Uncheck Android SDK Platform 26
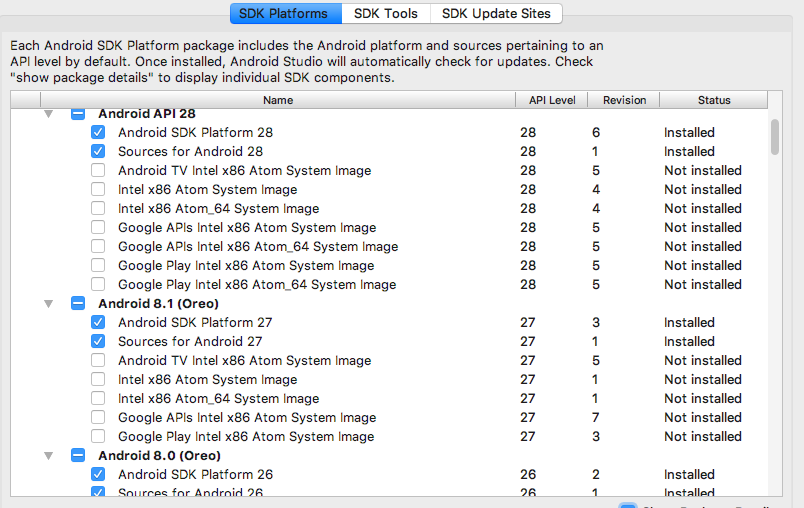The width and height of the screenshot is (804, 508). pos(98,474)
